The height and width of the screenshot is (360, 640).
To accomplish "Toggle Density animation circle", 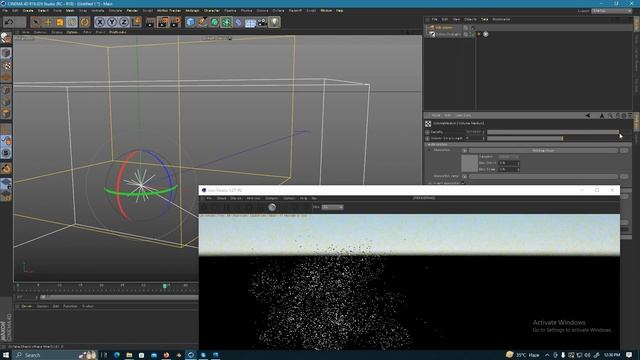I will click(x=427, y=132).
